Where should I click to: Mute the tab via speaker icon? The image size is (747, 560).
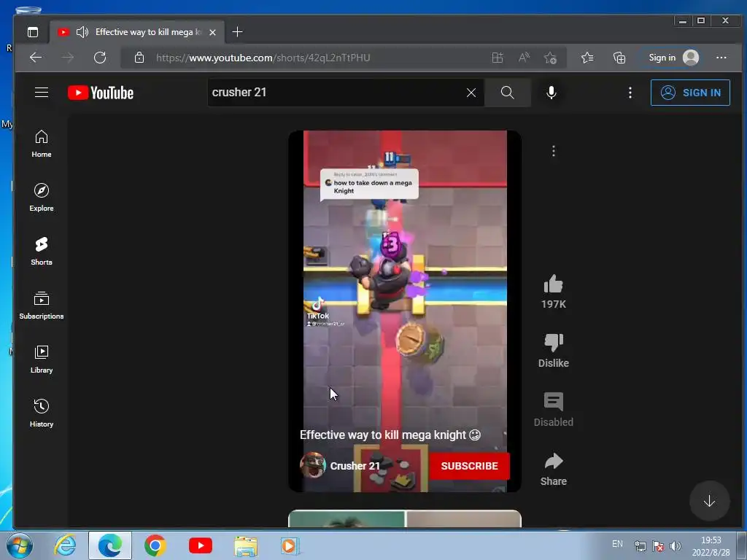coord(82,32)
